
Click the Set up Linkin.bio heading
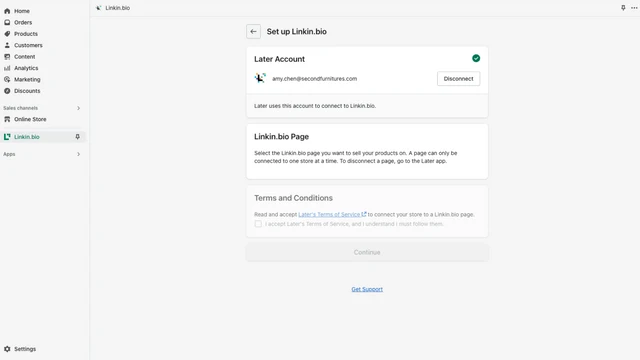pyautogui.click(x=296, y=31)
